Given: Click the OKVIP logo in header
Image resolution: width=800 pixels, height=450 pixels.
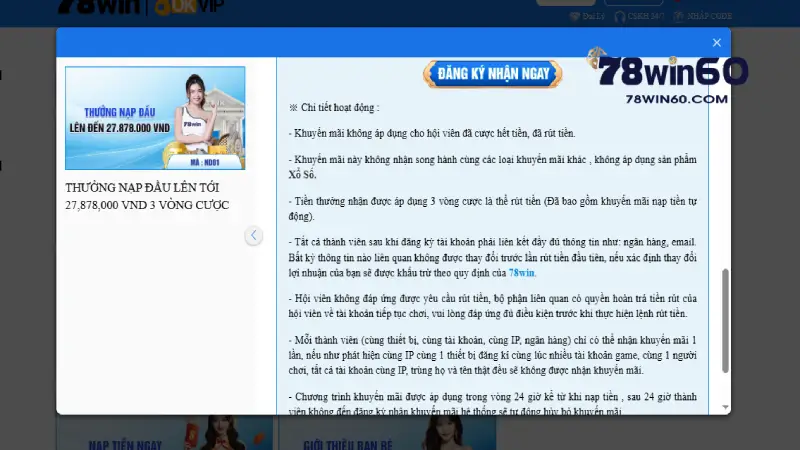Looking at the screenshot, I should pyautogui.click(x=189, y=7).
